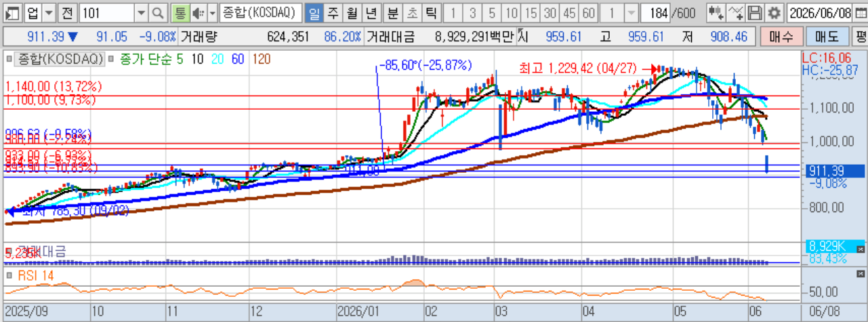This screenshot has width=868, height=322.
Task: Choose the 10 interval preset
Action: click(x=511, y=13)
